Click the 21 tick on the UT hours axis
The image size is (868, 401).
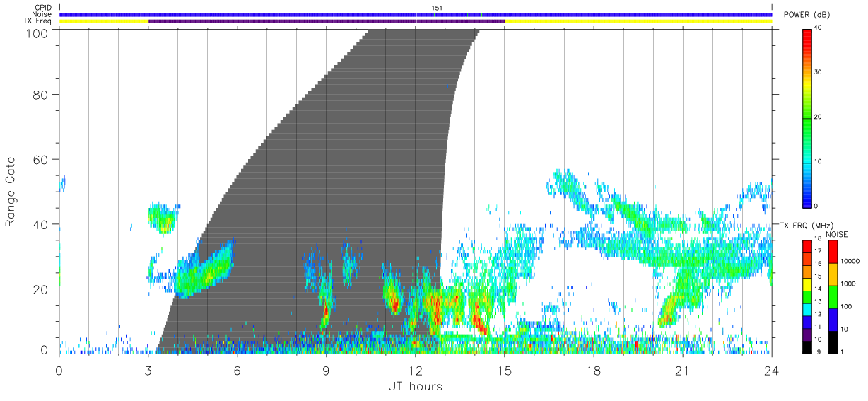683,370
